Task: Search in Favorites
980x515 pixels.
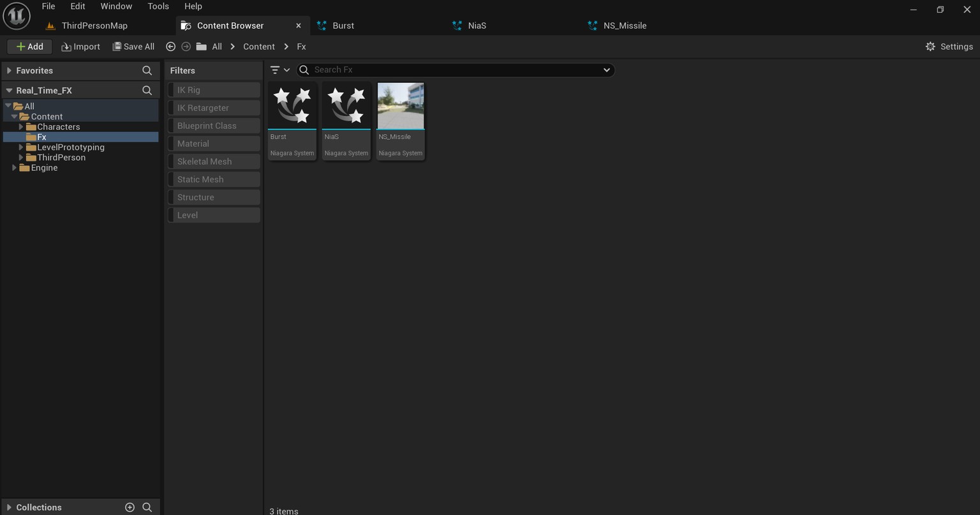Action: 147,70
